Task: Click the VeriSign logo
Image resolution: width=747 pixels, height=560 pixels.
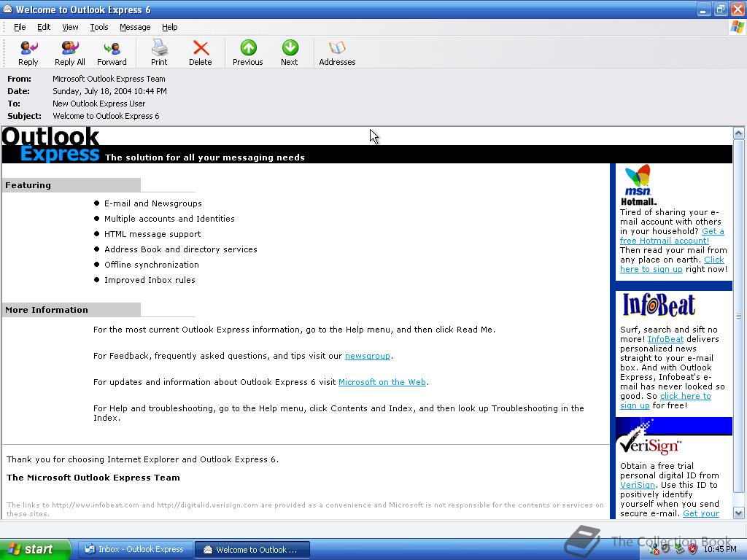Action: point(650,444)
